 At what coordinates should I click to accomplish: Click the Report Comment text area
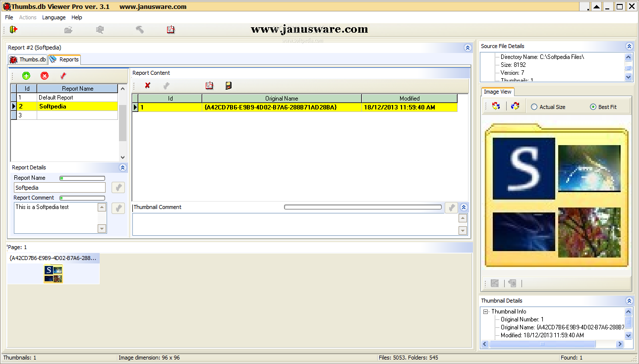56,217
